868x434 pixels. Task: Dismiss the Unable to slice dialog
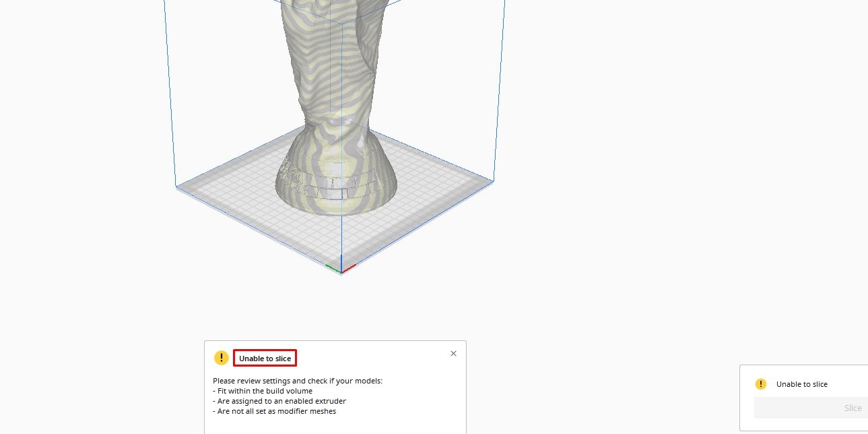[453, 353]
